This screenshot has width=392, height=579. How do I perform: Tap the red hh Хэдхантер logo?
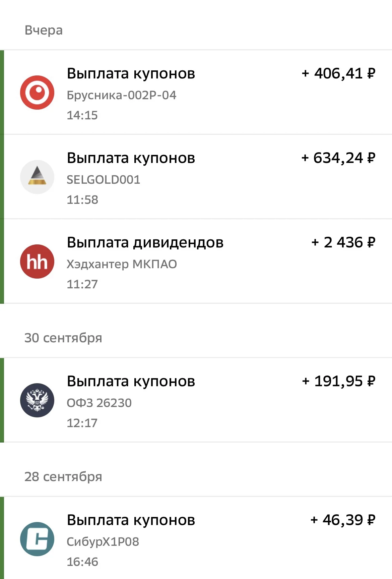pos(37,262)
